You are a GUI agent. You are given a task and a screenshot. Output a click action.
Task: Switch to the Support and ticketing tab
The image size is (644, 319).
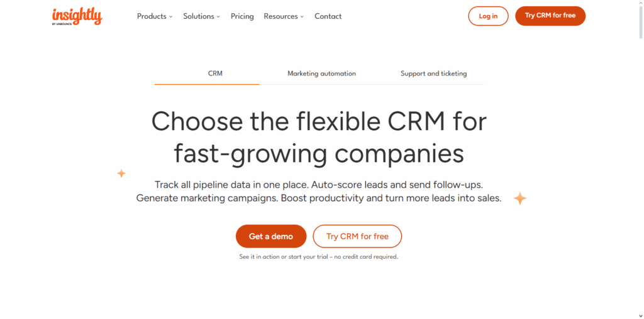click(433, 73)
